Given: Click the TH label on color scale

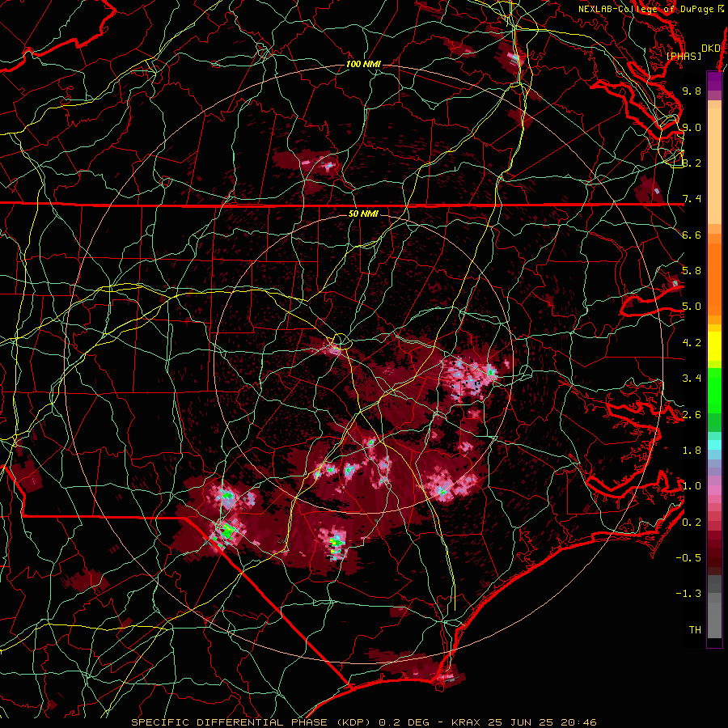Looking at the screenshot, I should point(695,630).
